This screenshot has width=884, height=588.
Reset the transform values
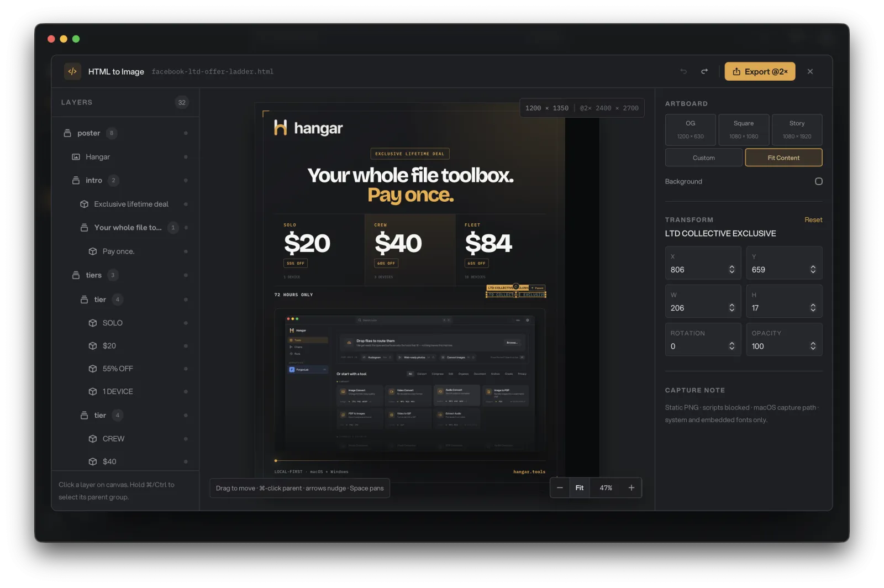pyautogui.click(x=813, y=220)
